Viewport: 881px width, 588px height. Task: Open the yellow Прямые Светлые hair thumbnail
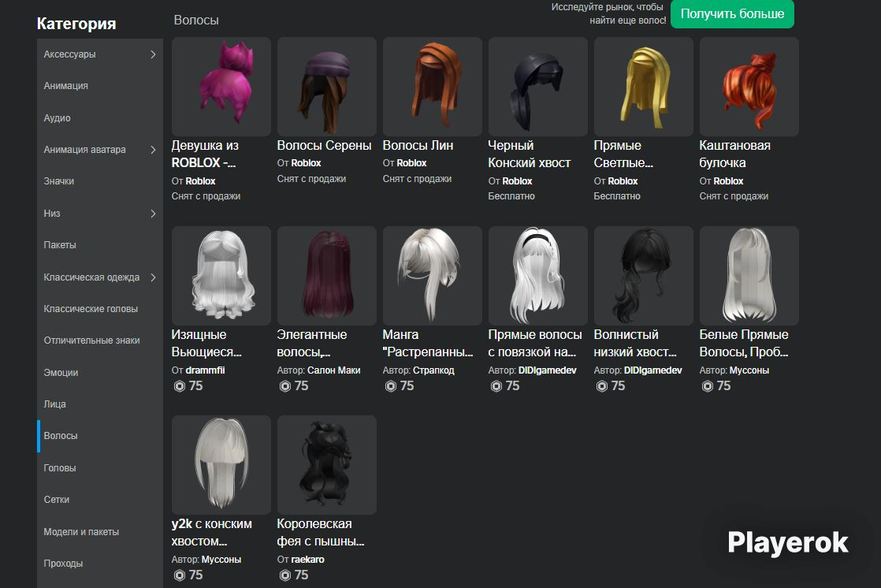click(x=643, y=87)
